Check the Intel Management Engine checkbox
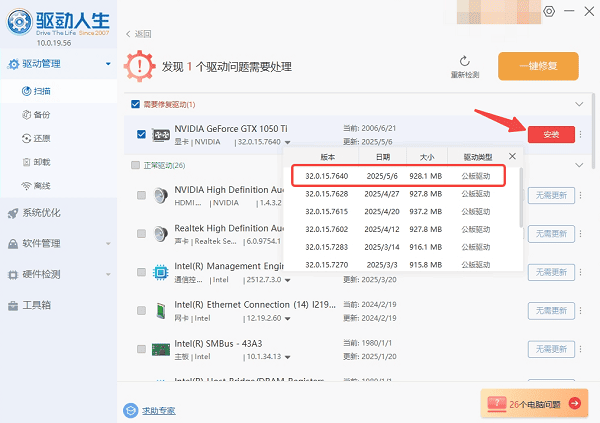The width and height of the screenshot is (600, 423). (x=142, y=272)
